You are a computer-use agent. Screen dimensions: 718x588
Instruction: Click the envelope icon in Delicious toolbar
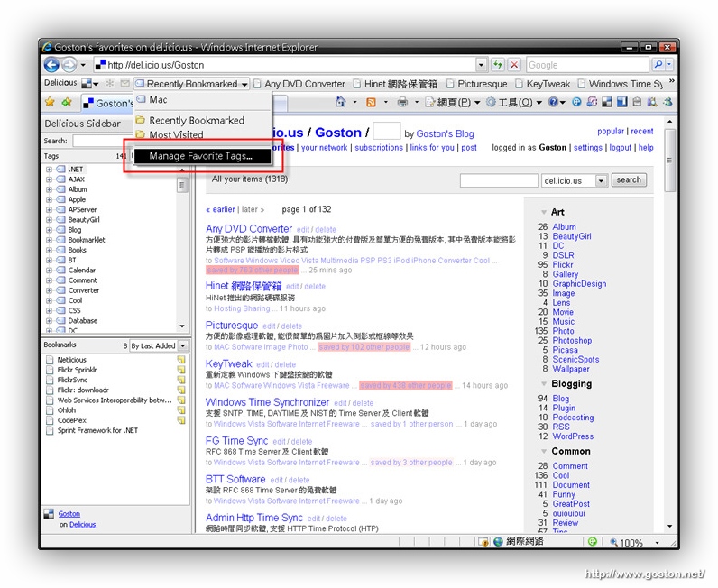click(125, 83)
